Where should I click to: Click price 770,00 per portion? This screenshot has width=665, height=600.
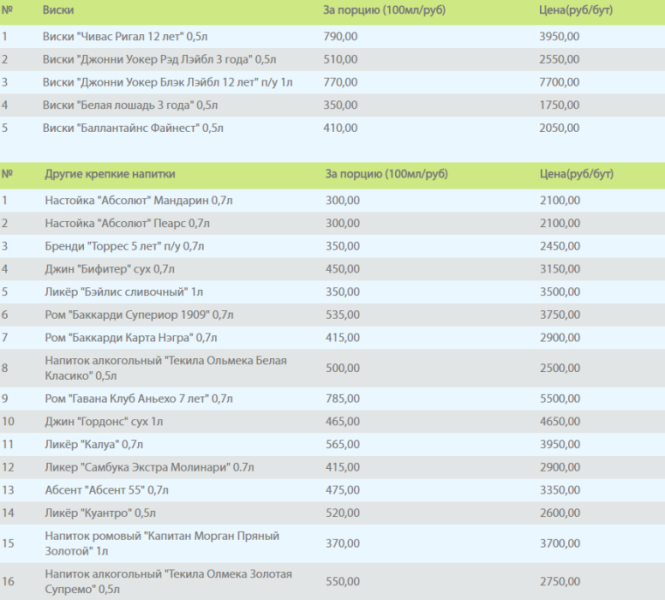(x=340, y=82)
